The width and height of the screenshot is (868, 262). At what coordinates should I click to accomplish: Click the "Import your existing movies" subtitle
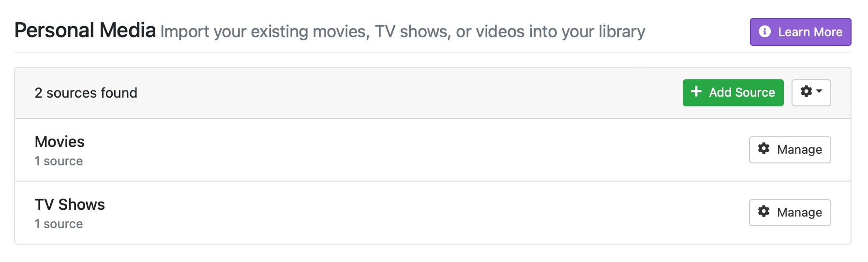403,32
